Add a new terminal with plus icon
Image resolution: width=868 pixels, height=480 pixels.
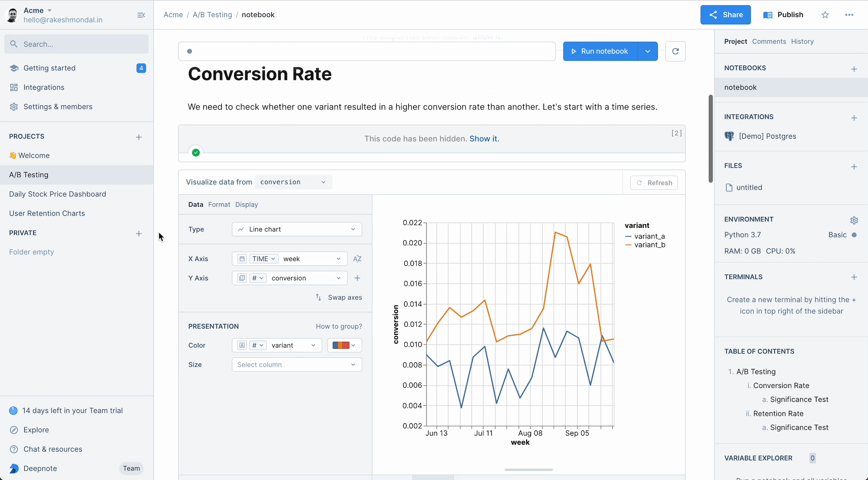click(x=854, y=277)
